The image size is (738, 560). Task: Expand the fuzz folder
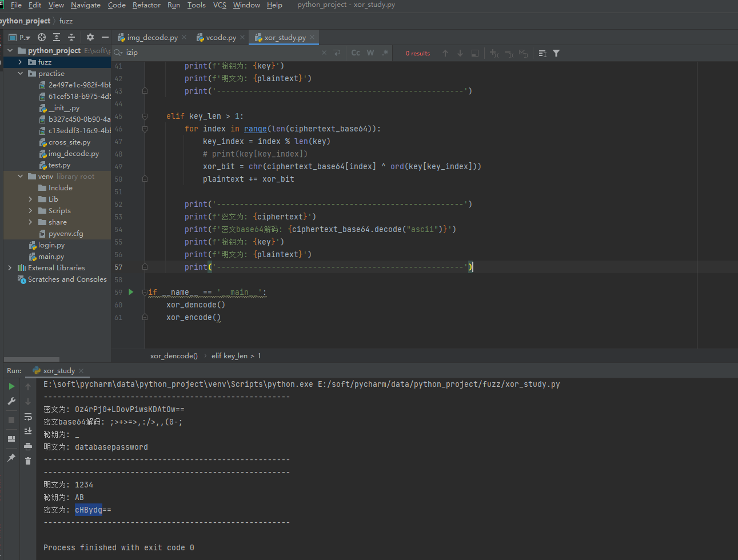tap(20, 62)
